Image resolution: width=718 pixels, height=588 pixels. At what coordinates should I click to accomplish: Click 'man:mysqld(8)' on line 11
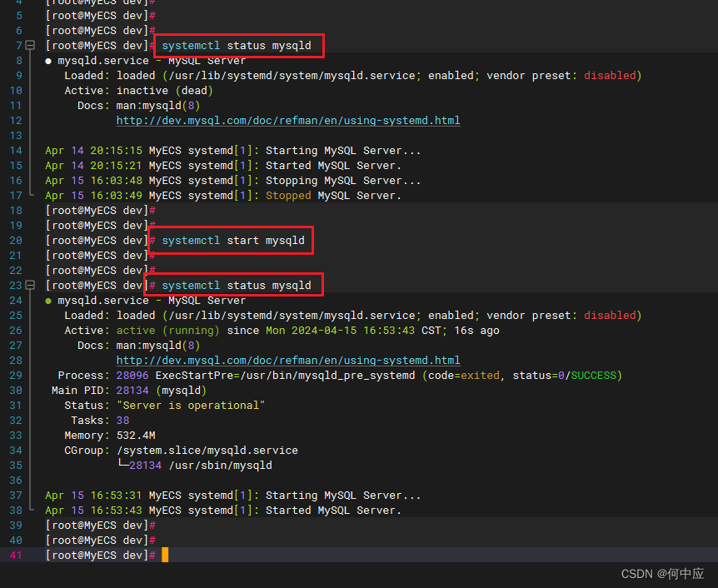point(158,106)
